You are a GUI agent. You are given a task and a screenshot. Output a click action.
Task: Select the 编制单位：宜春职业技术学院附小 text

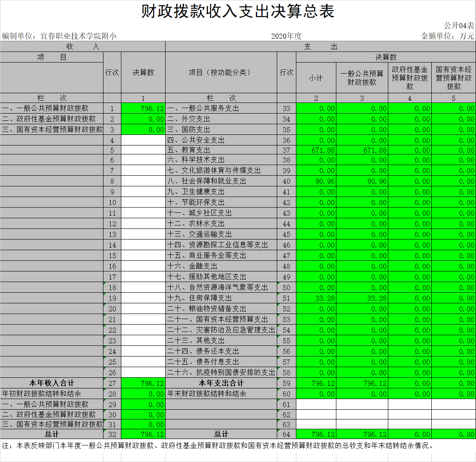coord(59,36)
